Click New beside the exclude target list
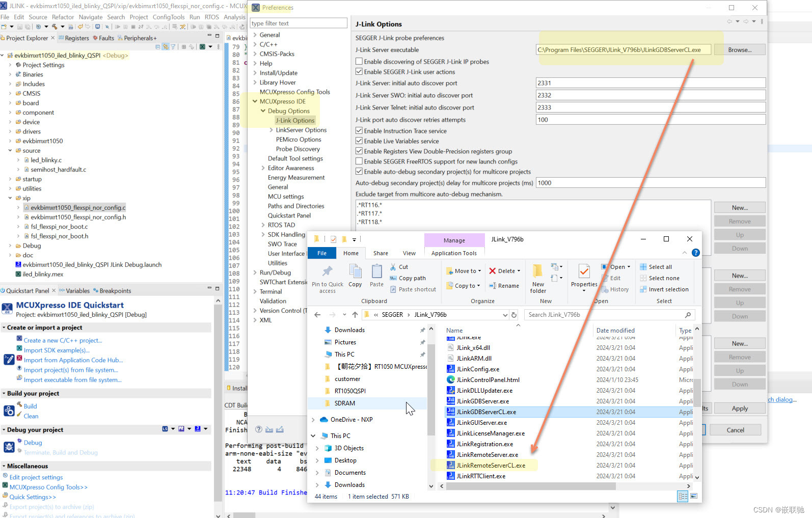 pos(740,208)
